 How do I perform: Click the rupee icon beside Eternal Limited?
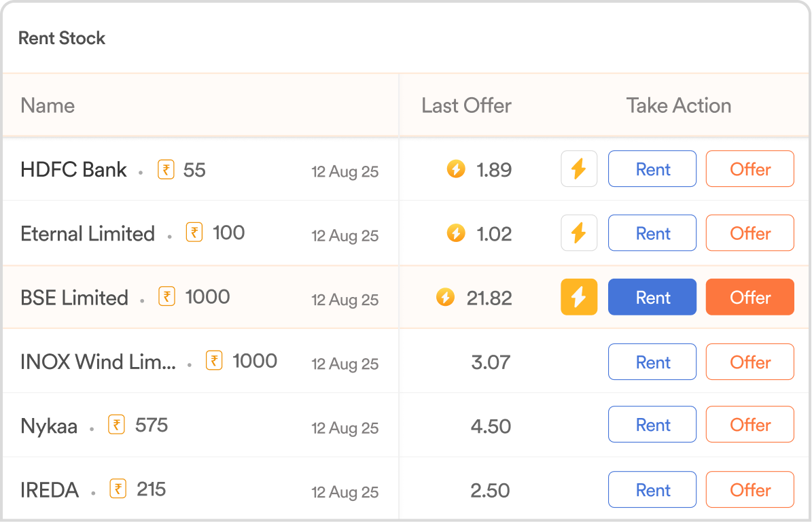(x=194, y=232)
